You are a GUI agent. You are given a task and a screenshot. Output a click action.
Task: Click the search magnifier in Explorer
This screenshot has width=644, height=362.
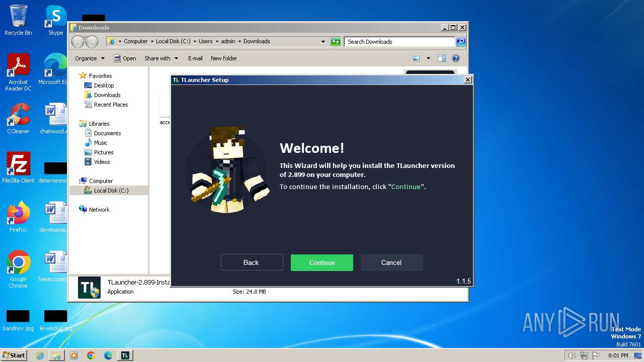[x=460, y=42]
